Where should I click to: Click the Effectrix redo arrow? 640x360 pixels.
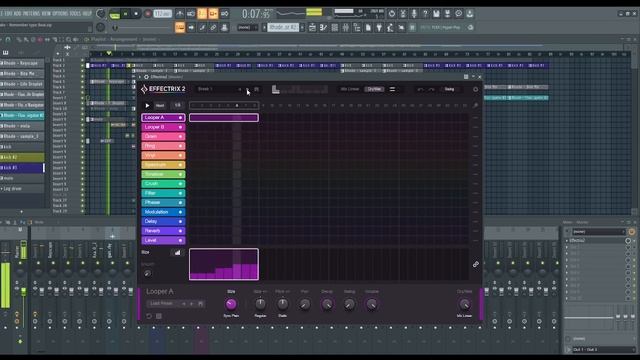[431, 89]
